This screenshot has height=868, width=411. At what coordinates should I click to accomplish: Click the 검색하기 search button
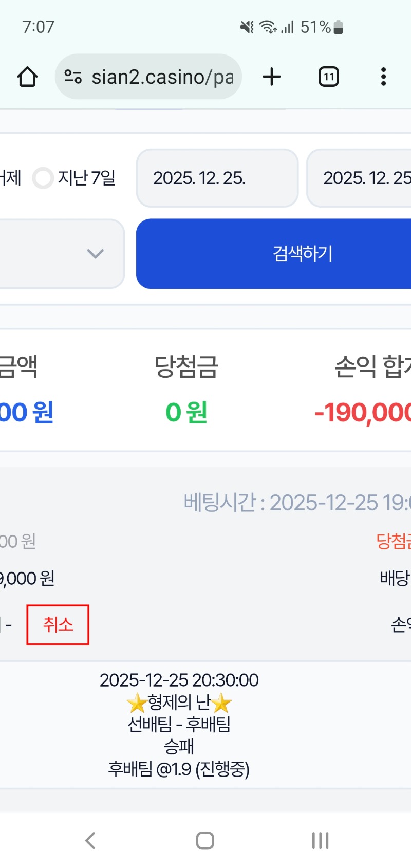tap(303, 253)
